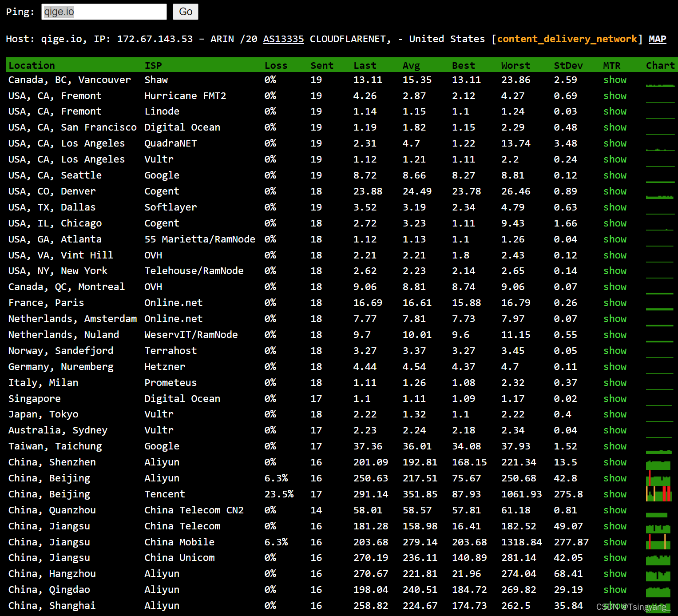Click the Avg column header
This screenshot has width=678, height=616.
pos(411,65)
